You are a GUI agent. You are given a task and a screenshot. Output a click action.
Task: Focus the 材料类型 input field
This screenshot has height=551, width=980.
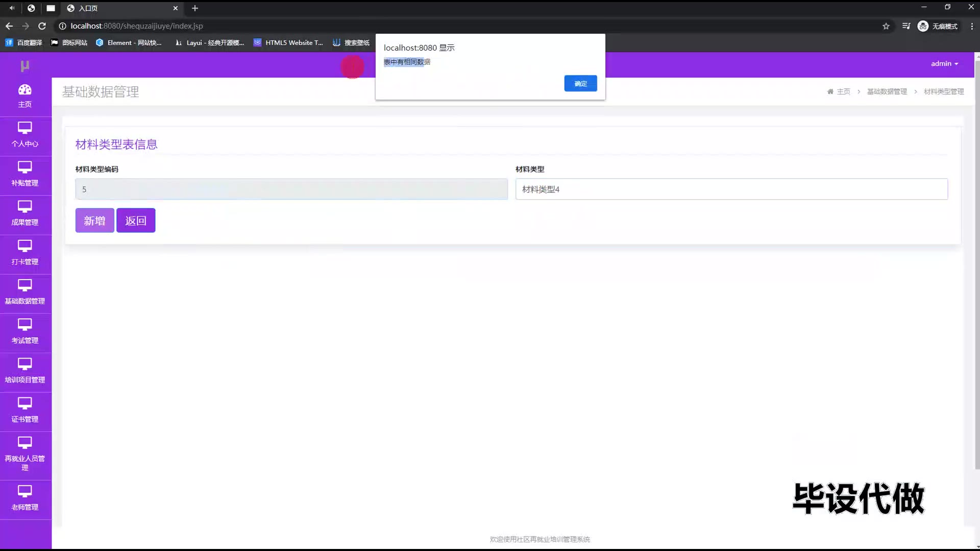pos(731,189)
